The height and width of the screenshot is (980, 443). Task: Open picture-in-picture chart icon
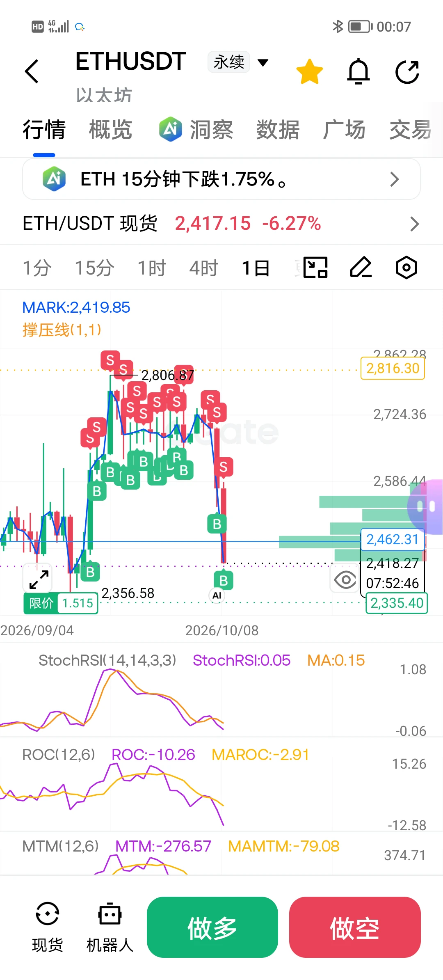[x=315, y=268]
